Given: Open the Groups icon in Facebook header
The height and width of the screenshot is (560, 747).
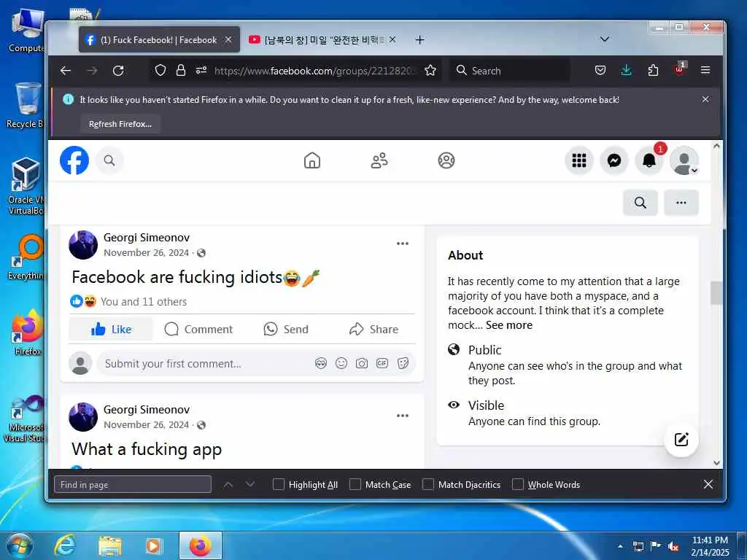Looking at the screenshot, I should point(446,160).
